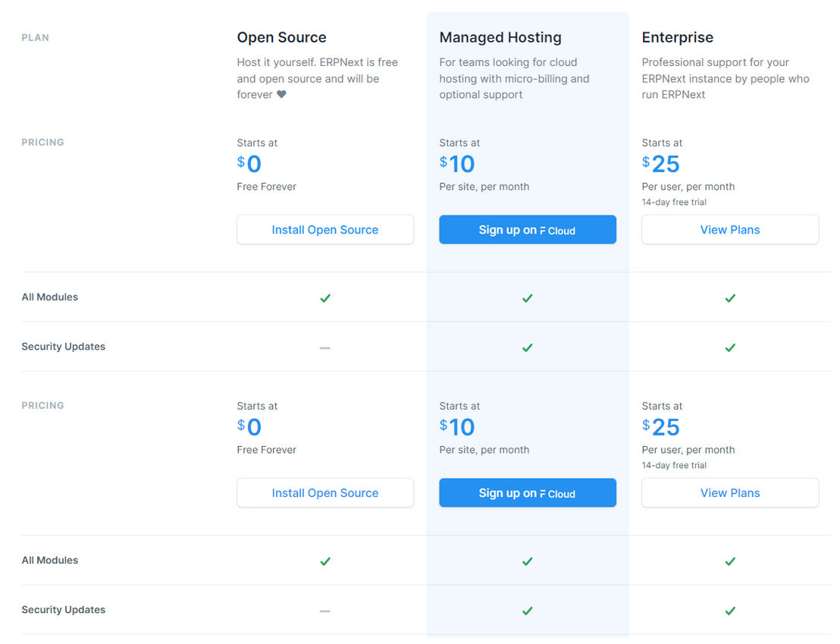840x644 pixels.
Task: Click Managed Hosting checkmark in second Security Updates row
Action: pyautogui.click(x=528, y=611)
